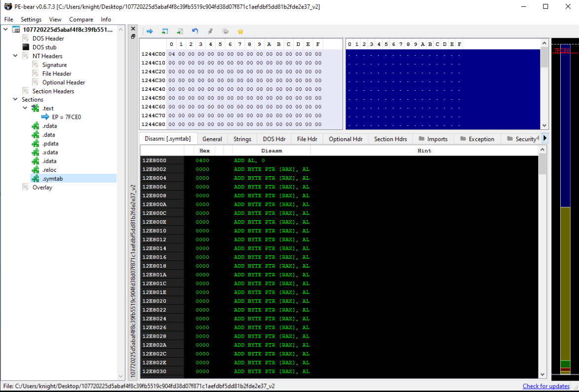Switch to the Imports tab
The width and height of the screenshot is (579, 392).
[x=433, y=139]
